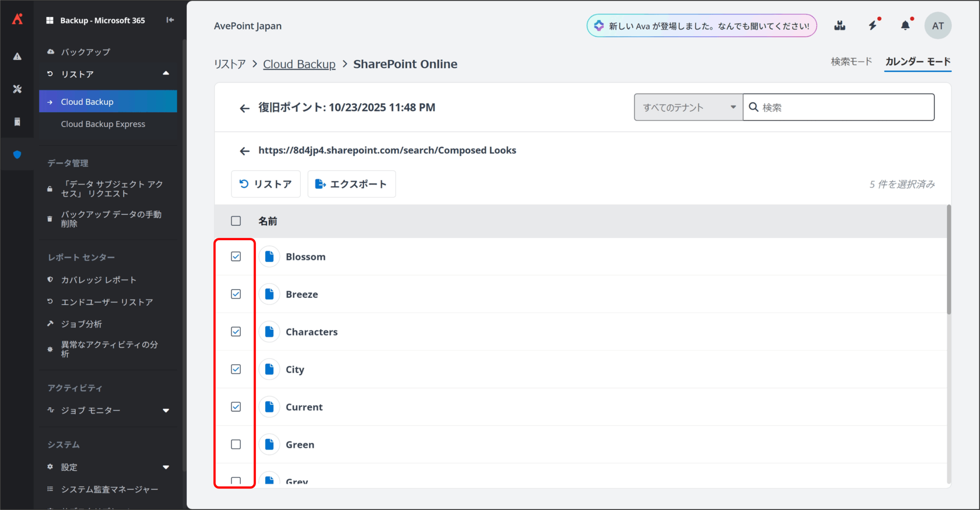Click back arrow beside Composed Looks URL

[x=245, y=151]
